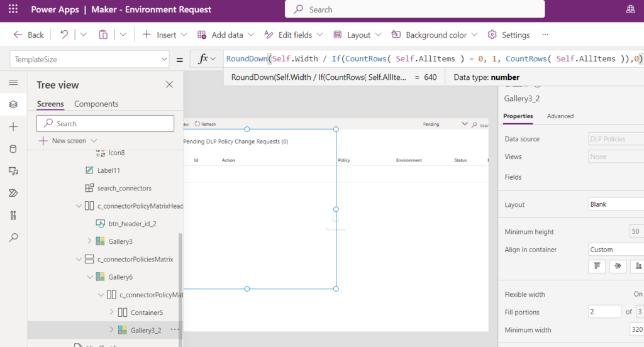Open the Edit fields menu
644x347 pixels.
pos(293,35)
